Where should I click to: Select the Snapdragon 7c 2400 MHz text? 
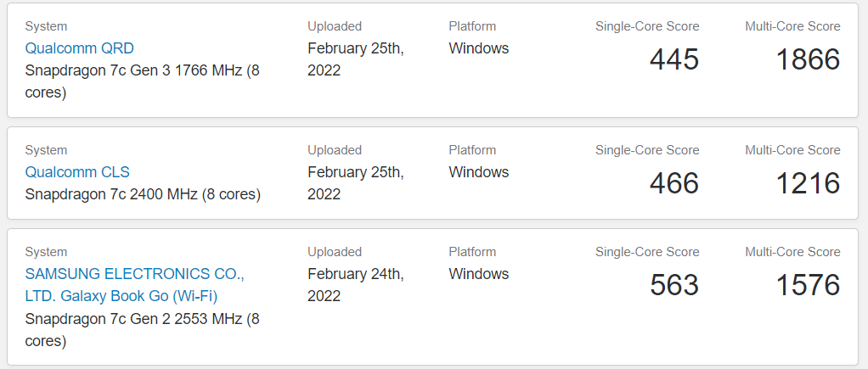pos(143,194)
